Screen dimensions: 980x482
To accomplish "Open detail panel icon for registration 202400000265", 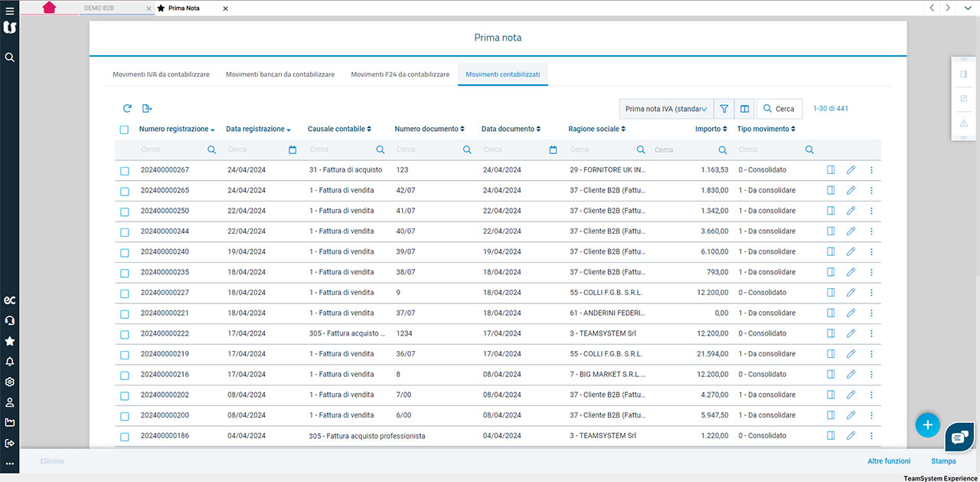I will pos(831,190).
